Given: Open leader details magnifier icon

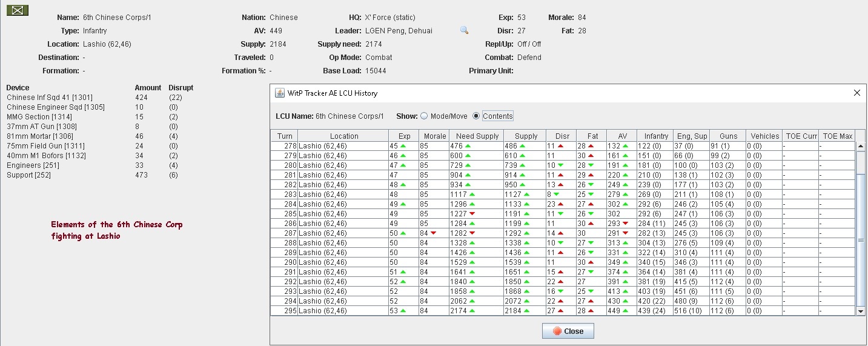Looking at the screenshot, I should 464,30.
